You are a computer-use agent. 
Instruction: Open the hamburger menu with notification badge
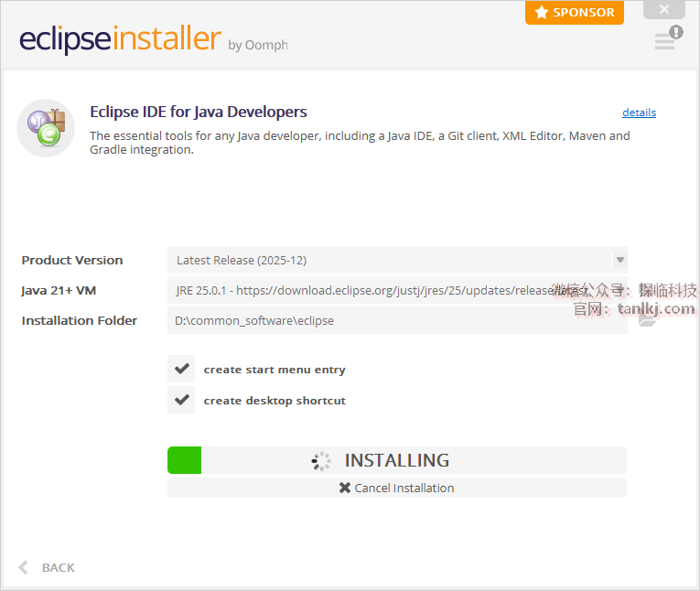click(668, 38)
